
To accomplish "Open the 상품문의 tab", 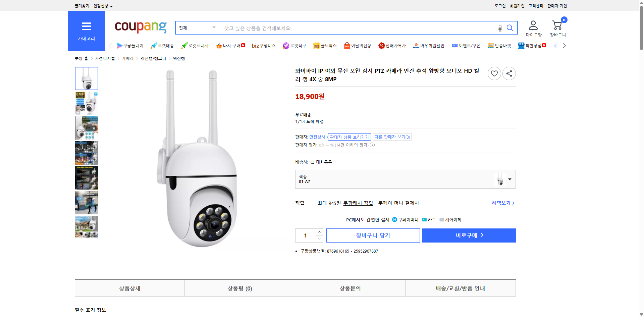I will point(350,288).
